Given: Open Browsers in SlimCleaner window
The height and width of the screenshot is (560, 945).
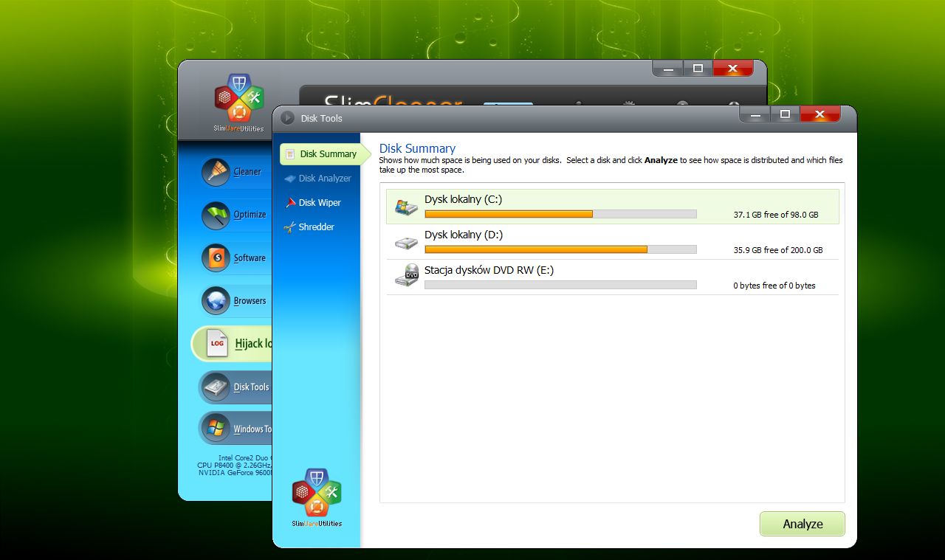Looking at the screenshot, I should pyautogui.click(x=236, y=301).
